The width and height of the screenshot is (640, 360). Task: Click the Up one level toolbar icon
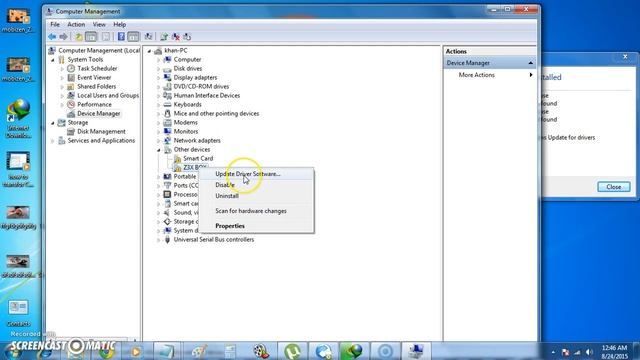click(x=79, y=37)
